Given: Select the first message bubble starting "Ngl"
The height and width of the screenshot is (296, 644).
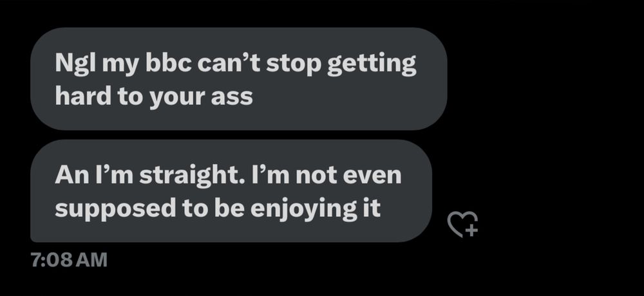Looking at the screenshot, I should [239, 79].
